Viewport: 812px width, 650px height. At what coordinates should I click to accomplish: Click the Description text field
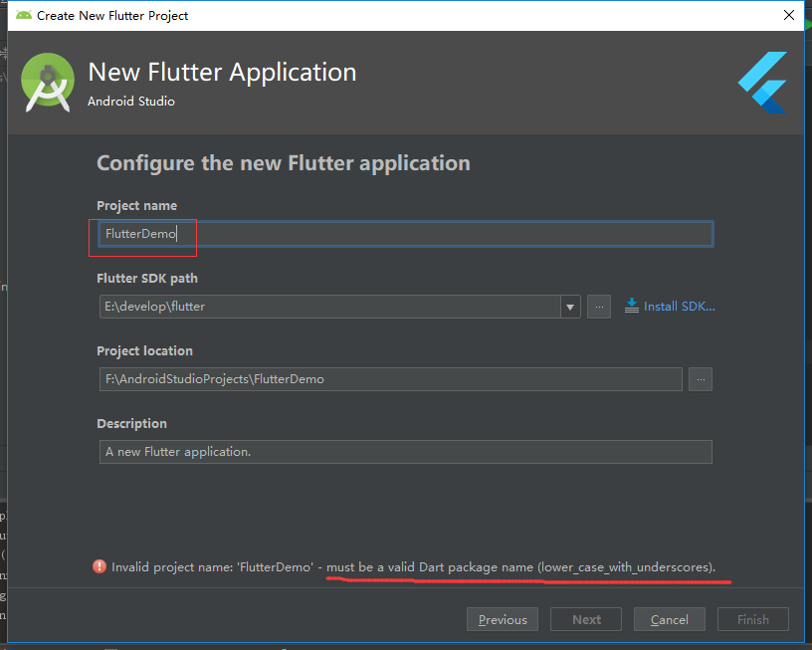tap(404, 452)
